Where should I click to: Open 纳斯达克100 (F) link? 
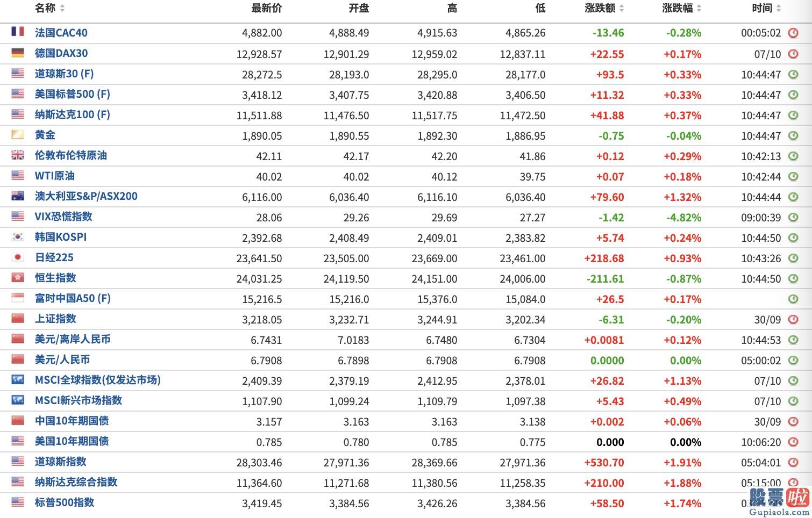pos(73,114)
